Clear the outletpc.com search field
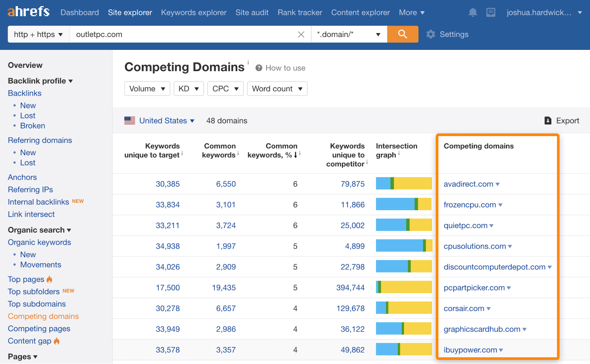This screenshot has width=590, height=364. (301, 34)
